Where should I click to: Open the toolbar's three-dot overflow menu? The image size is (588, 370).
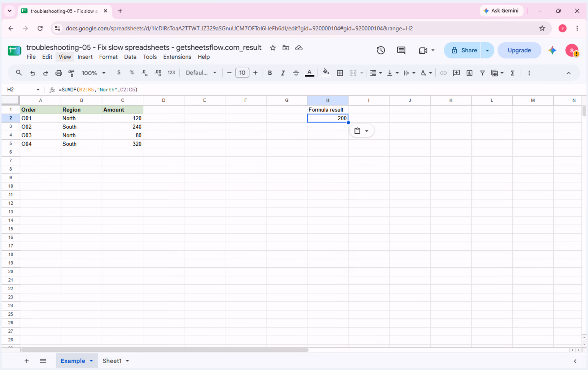529,73
